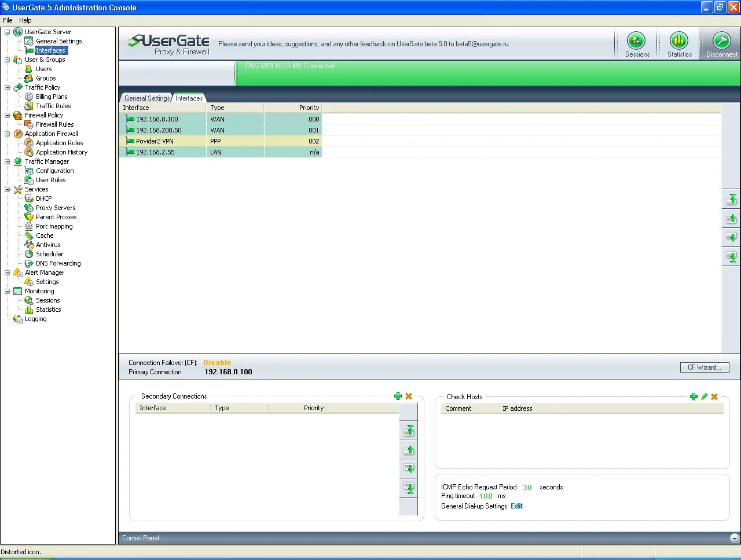This screenshot has height=560, width=741.
Task: Collapse the Control Panel with the round arrow
Action: click(734, 538)
